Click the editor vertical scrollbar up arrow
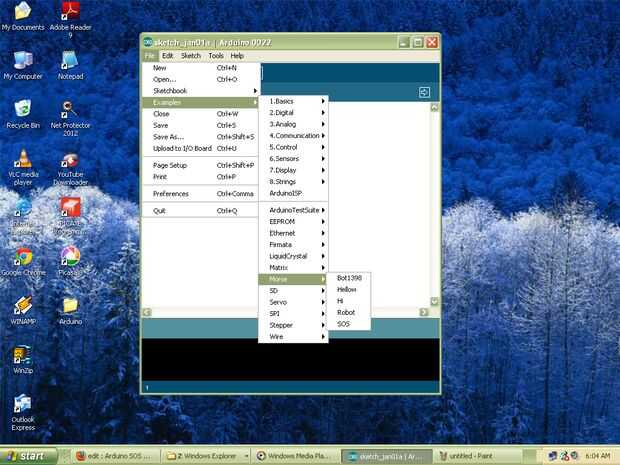This screenshot has width=620, height=465. 434,107
